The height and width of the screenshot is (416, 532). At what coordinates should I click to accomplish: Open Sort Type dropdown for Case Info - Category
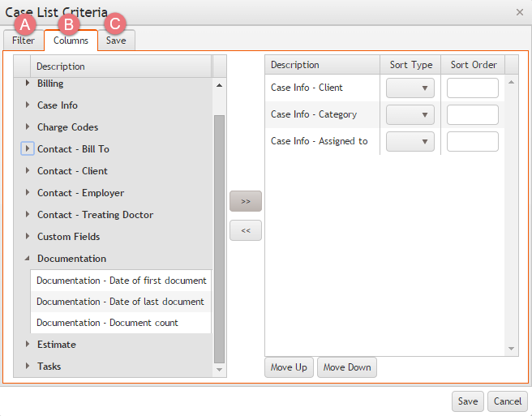click(410, 114)
